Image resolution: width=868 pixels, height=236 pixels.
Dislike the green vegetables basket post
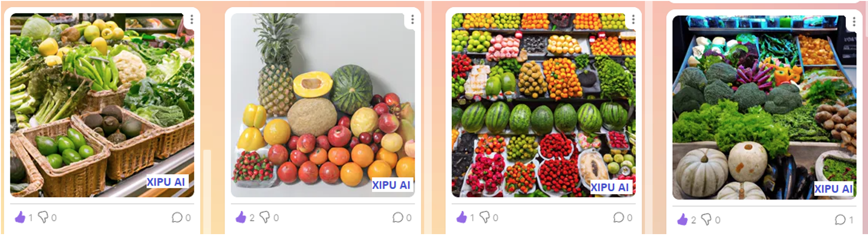(x=43, y=217)
